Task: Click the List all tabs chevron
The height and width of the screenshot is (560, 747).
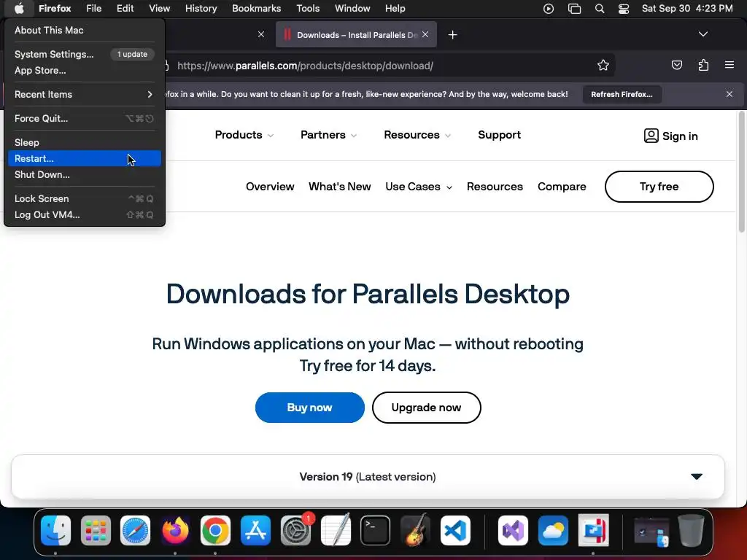Action: (703, 34)
